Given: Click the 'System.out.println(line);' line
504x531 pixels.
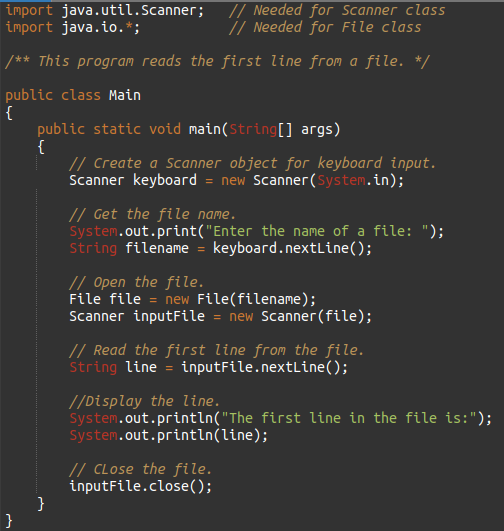Looking at the screenshot, I should (x=168, y=435).
